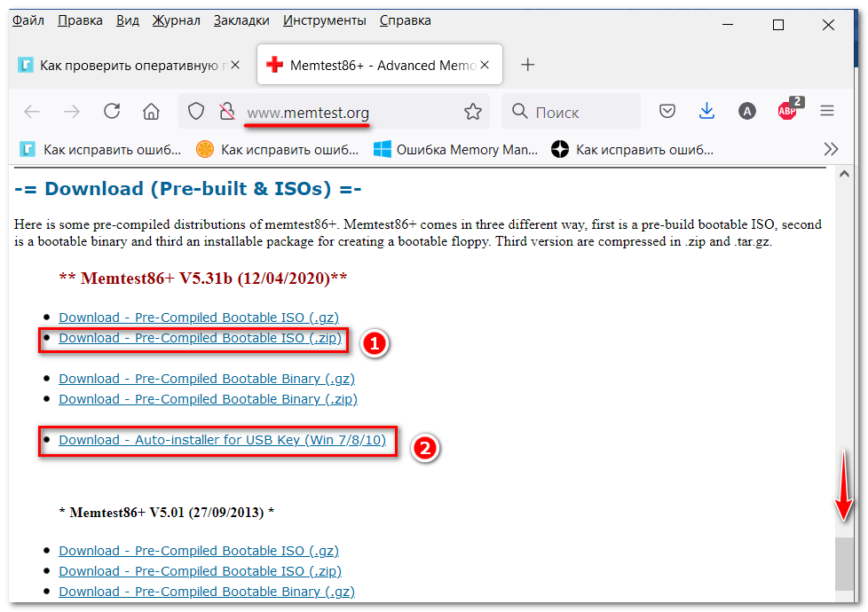Viewport: 868px width, 612px height.
Task: Open the Закладки menu
Action: pyautogui.click(x=241, y=20)
